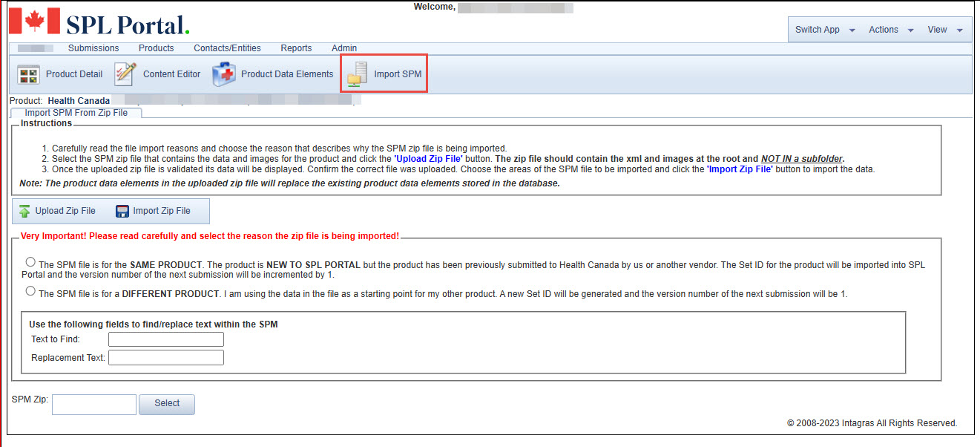Select the SAME PRODUCT radio option
Image resolution: width=980 pixels, height=447 pixels.
30,261
